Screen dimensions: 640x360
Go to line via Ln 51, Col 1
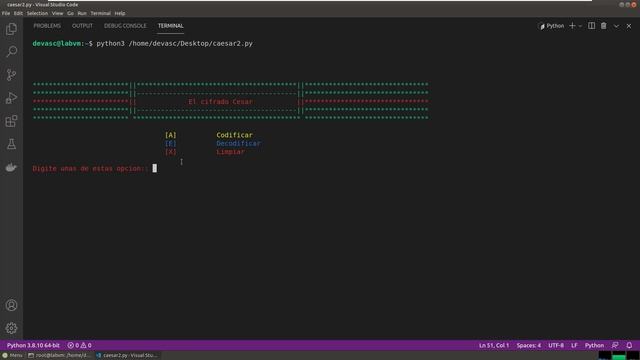(x=494, y=345)
